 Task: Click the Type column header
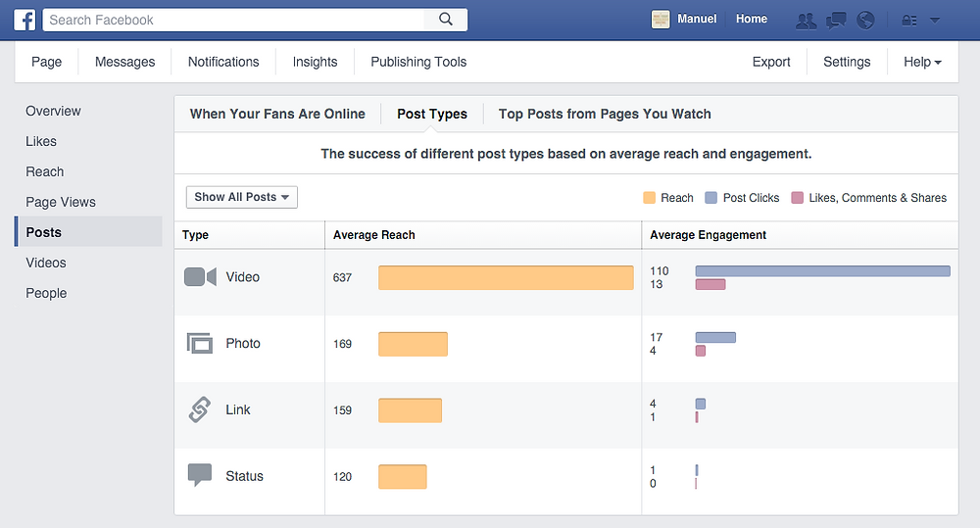point(196,235)
